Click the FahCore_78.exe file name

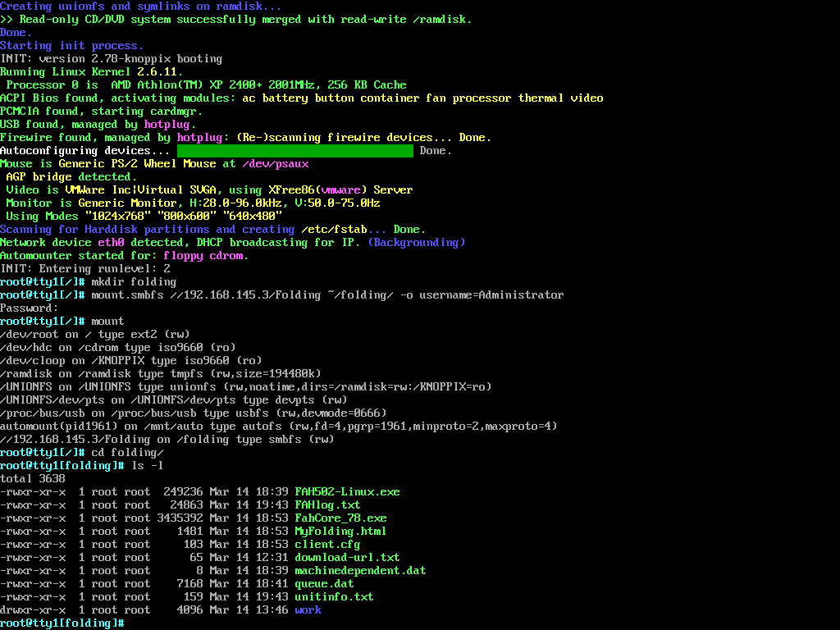click(340, 518)
